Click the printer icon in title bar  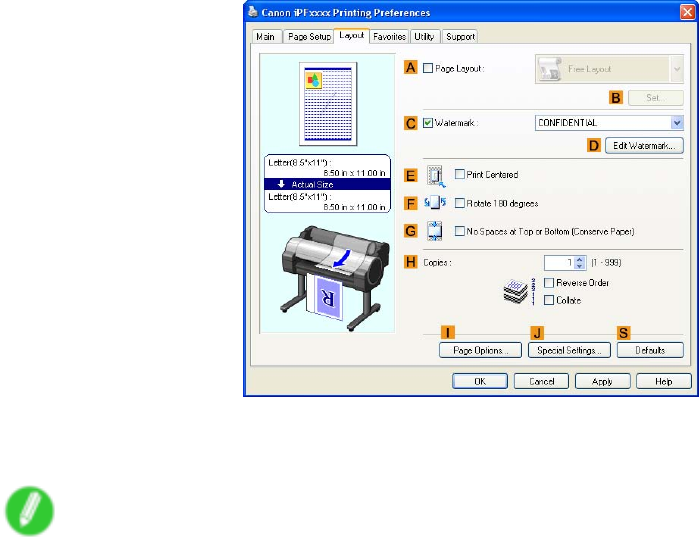tap(253, 11)
